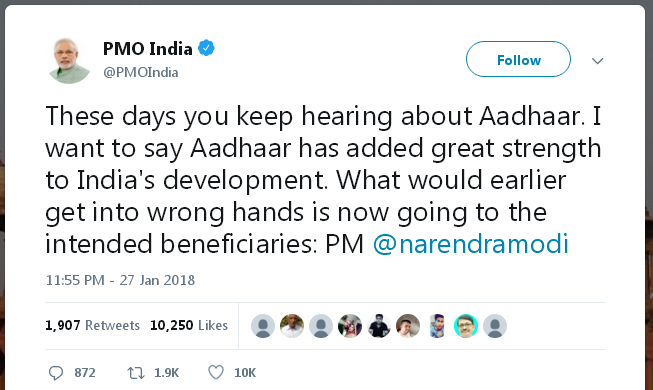
Task: Follow the PMO India account
Action: pyautogui.click(x=518, y=59)
